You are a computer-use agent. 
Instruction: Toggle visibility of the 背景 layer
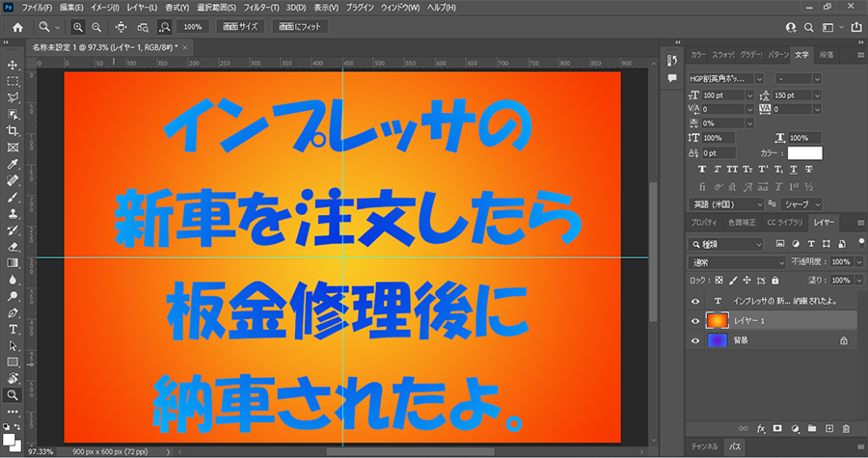tap(695, 340)
